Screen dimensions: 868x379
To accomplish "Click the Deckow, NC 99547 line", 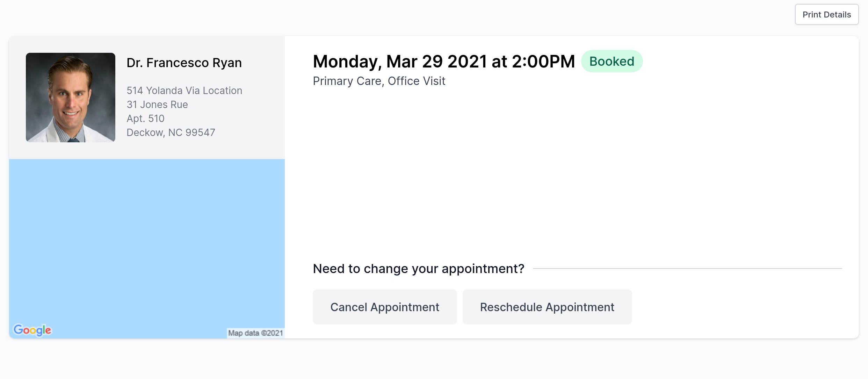I will click(171, 133).
